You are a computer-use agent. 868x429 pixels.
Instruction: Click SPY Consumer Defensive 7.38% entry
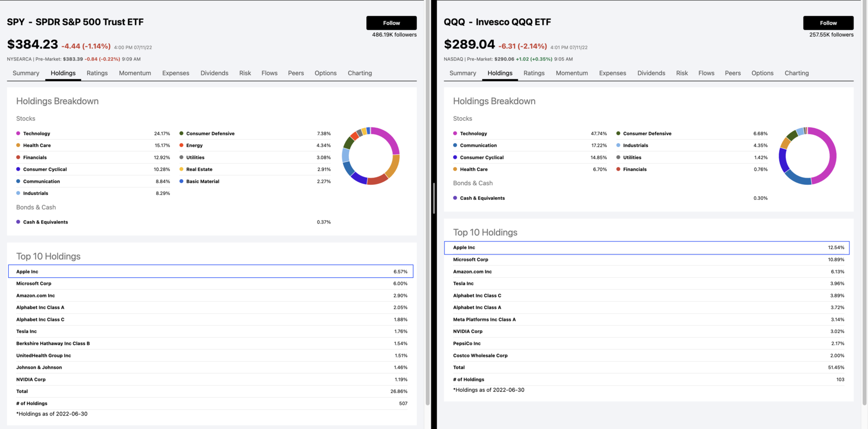coord(255,133)
